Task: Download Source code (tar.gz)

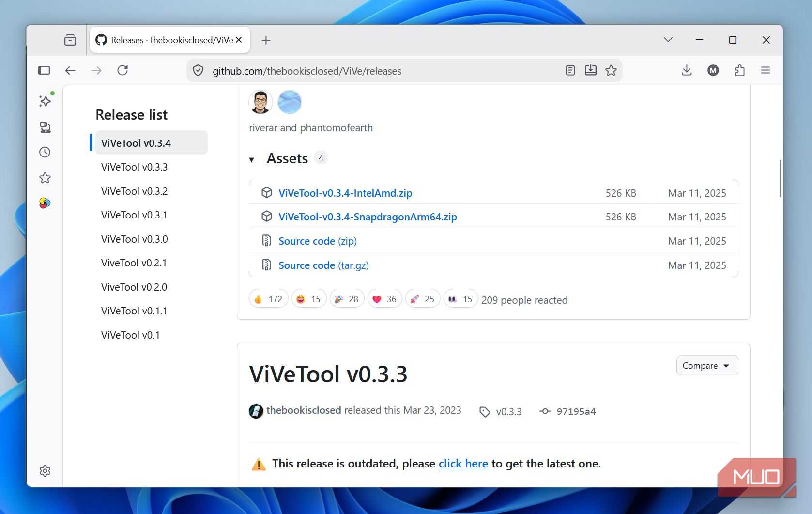Action: (323, 265)
